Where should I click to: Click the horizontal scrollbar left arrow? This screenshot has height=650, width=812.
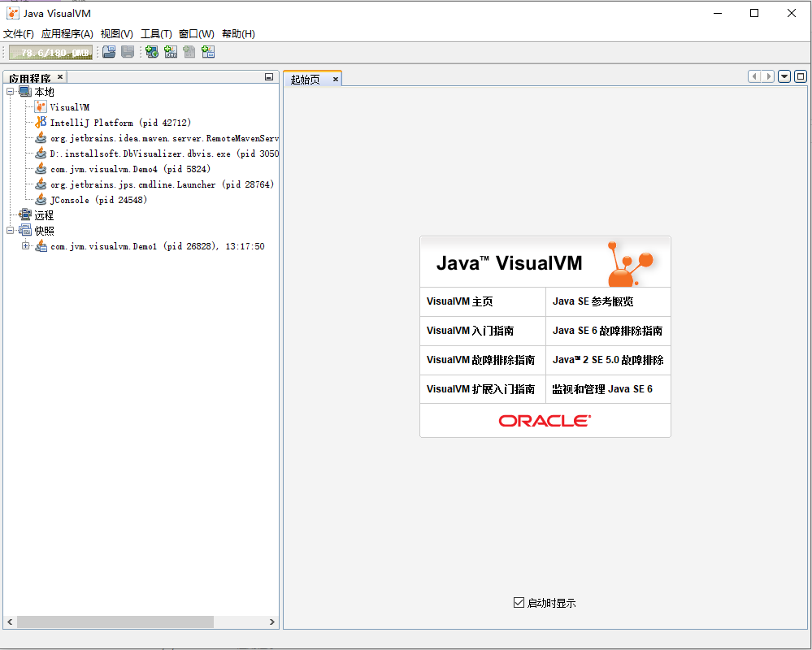point(10,622)
